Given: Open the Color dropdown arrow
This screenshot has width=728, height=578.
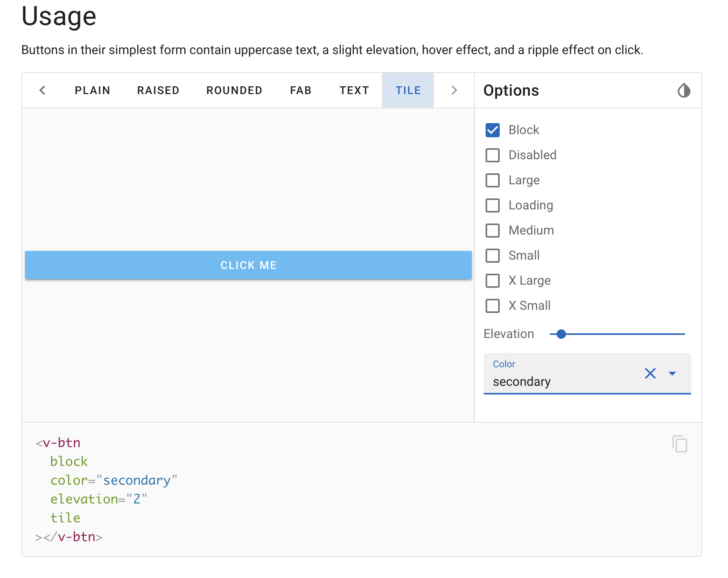Looking at the screenshot, I should coord(672,373).
